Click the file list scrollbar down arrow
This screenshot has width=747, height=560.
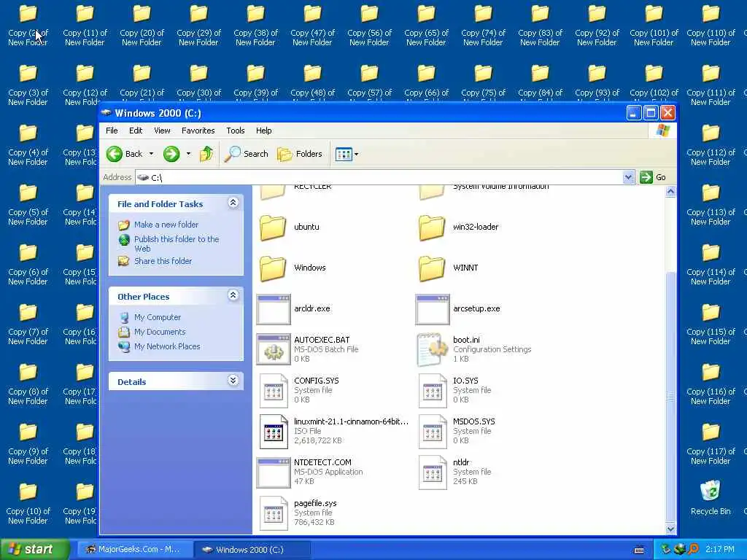(671, 529)
